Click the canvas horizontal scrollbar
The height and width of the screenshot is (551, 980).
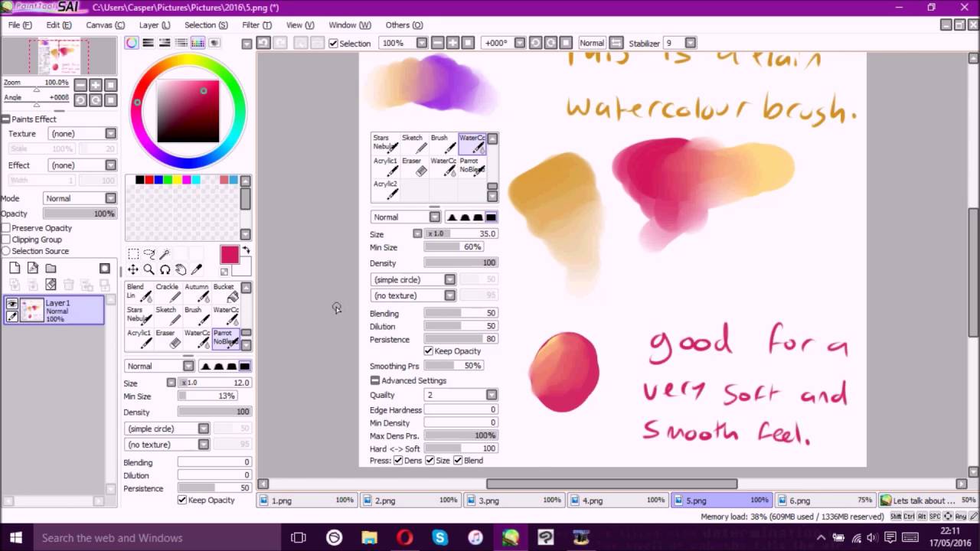pos(612,484)
